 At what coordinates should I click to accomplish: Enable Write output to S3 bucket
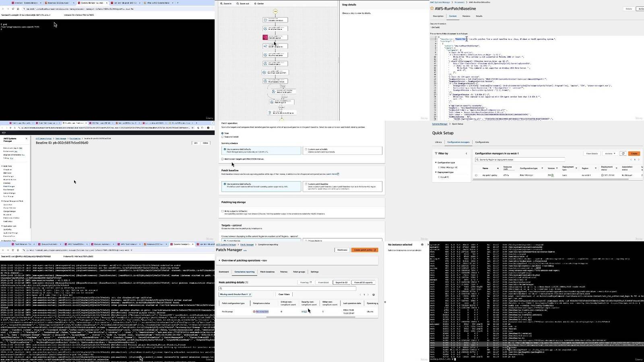[x=223, y=211]
